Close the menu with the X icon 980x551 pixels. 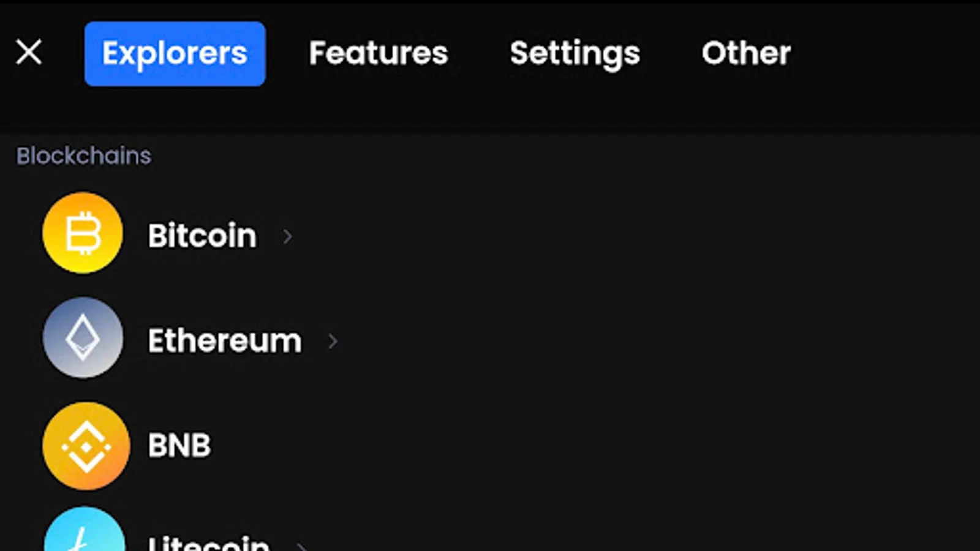coord(29,52)
